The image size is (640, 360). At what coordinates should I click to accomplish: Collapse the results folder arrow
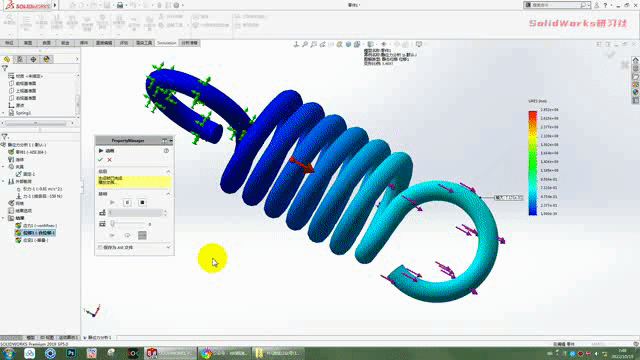(x=4, y=218)
